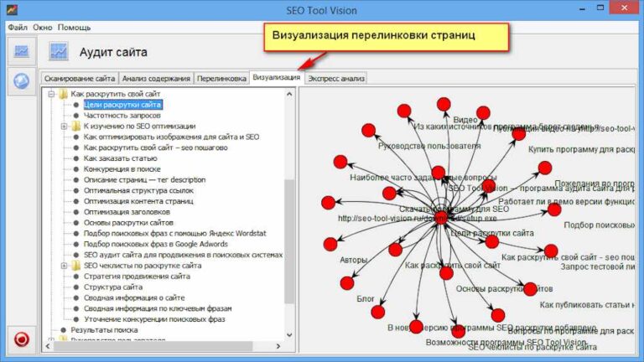
Task: Select SEO аудит сайта для продвижения item
Action: (x=183, y=255)
